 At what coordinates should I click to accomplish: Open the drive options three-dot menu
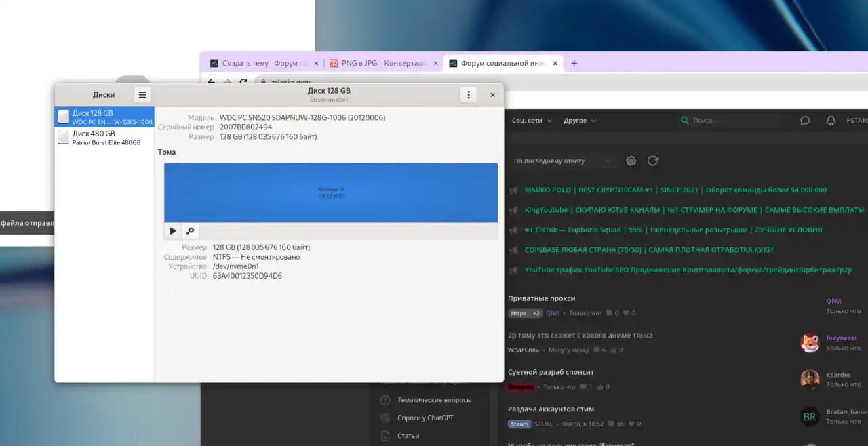click(x=469, y=95)
